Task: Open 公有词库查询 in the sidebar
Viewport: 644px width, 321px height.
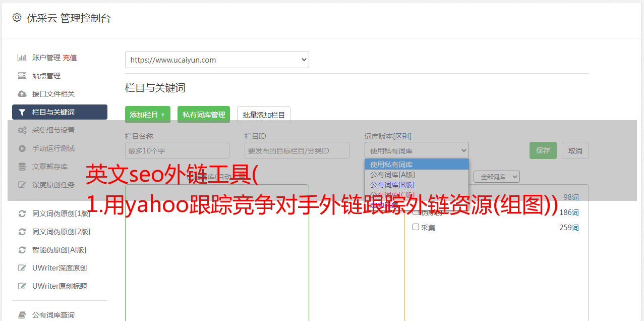Action: point(53,315)
